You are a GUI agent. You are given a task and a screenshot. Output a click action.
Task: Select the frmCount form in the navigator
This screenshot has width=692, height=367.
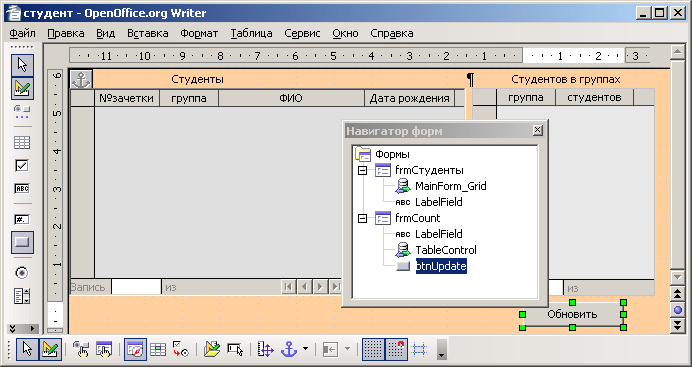417,218
